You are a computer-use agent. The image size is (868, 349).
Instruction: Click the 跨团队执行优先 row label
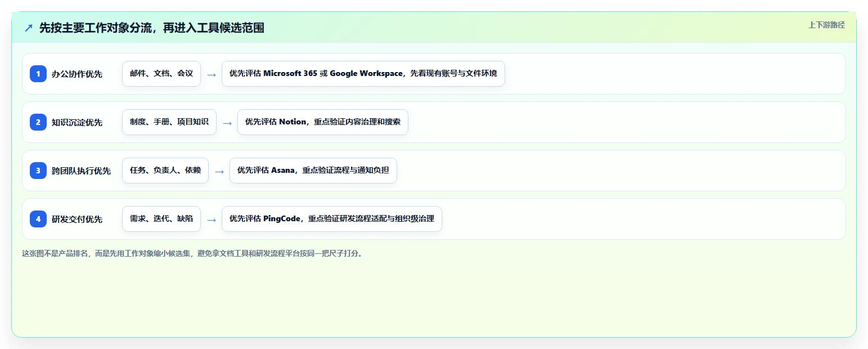81,171
